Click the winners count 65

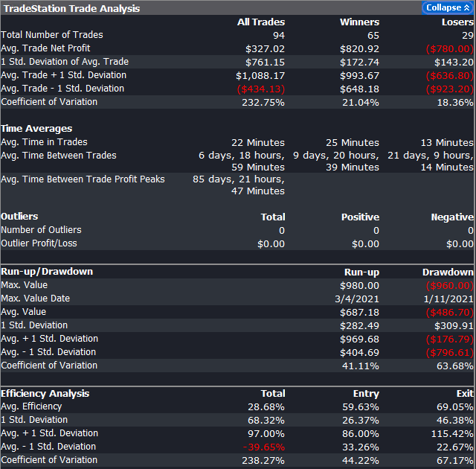coord(373,36)
